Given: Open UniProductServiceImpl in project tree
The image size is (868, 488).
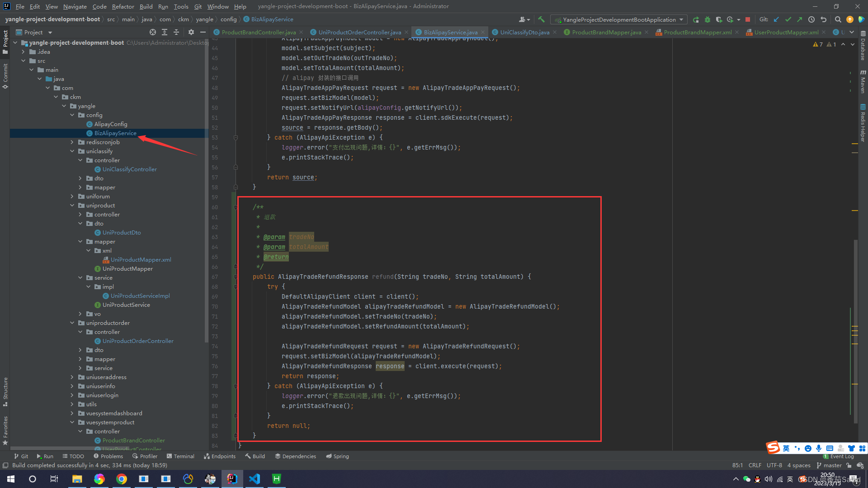Looking at the screenshot, I should pyautogui.click(x=140, y=296).
